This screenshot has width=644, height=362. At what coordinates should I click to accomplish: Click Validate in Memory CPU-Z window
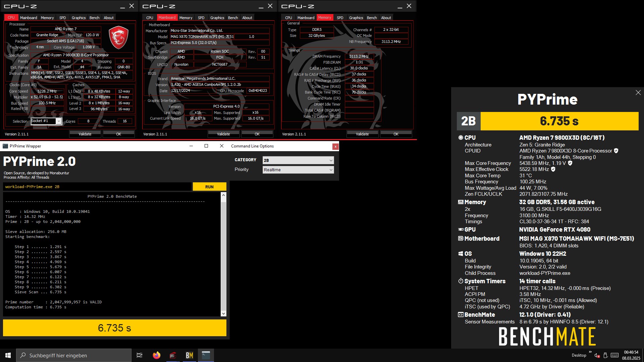(x=362, y=134)
